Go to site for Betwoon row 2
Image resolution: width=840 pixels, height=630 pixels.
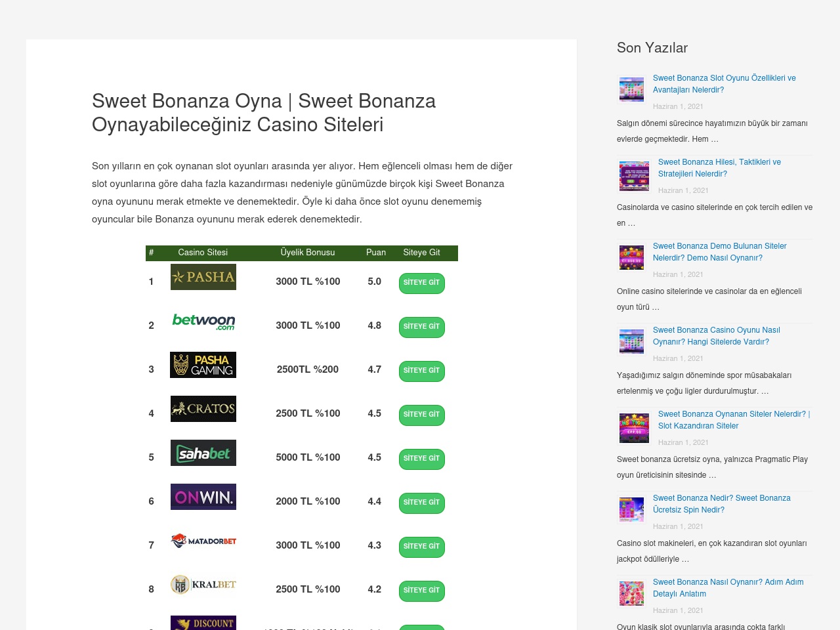pyautogui.click(x=422, y=327)
